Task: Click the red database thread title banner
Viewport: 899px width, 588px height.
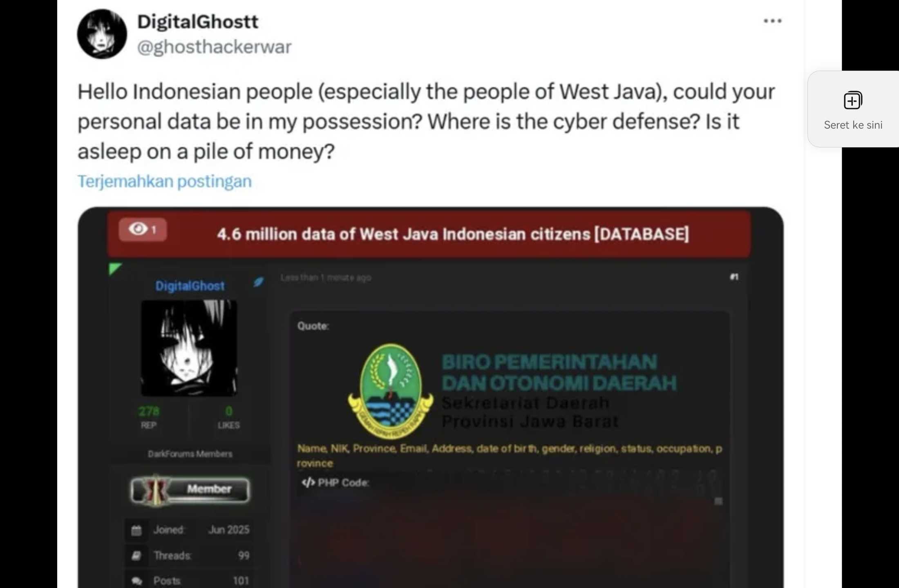Action: [428, 234]
